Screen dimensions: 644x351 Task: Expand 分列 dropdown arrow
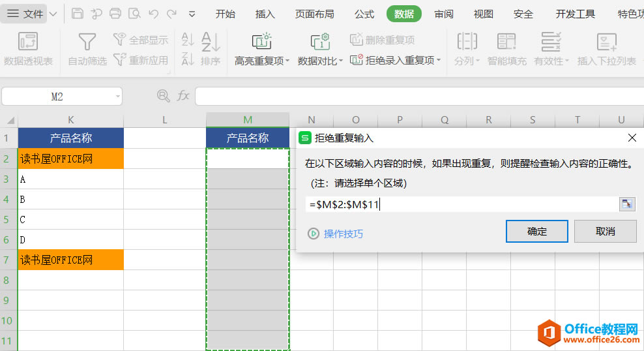tap(477, 61)
